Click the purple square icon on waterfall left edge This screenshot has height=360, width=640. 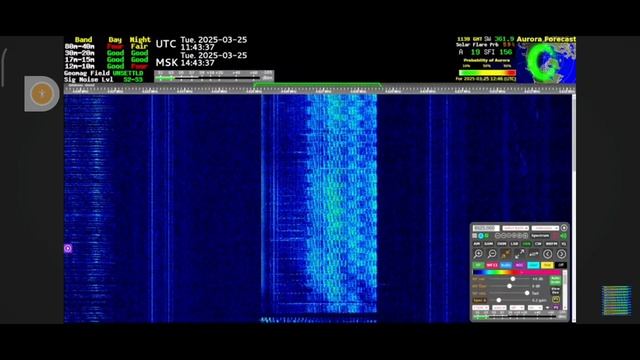tap(68, 248)
